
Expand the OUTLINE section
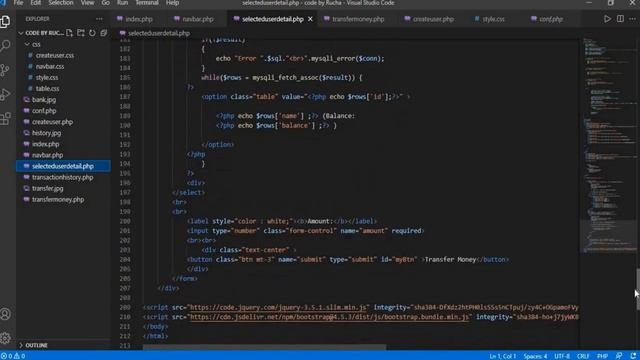33,345
